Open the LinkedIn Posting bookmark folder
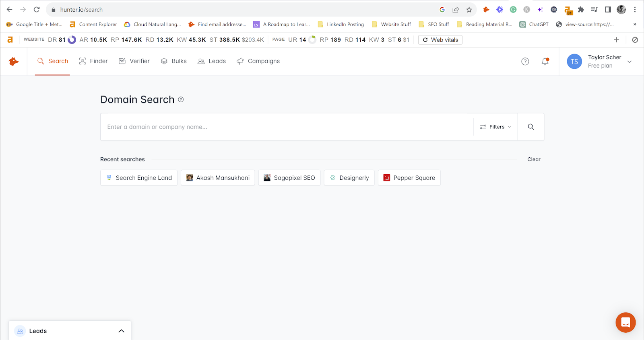The width and height of the screenshot is (644, 340). coord(341,25)
